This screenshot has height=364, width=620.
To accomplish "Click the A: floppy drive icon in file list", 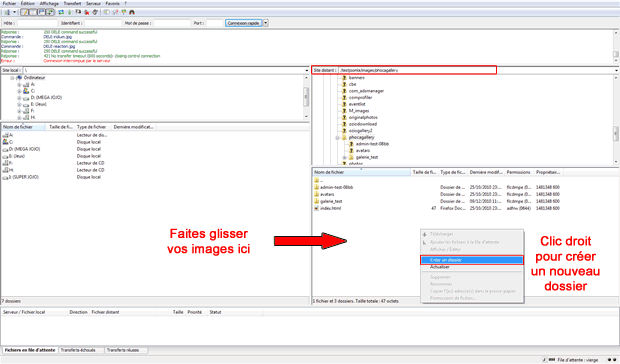I will pos(5,135).
